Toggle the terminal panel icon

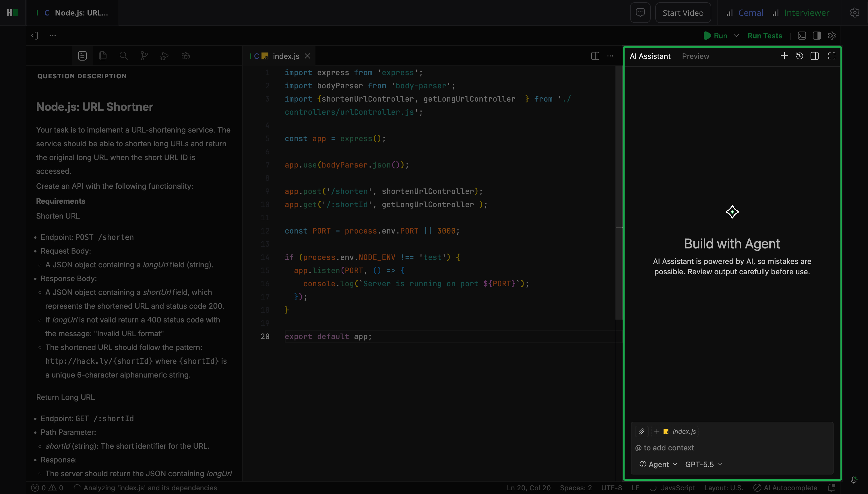(802, 36)
